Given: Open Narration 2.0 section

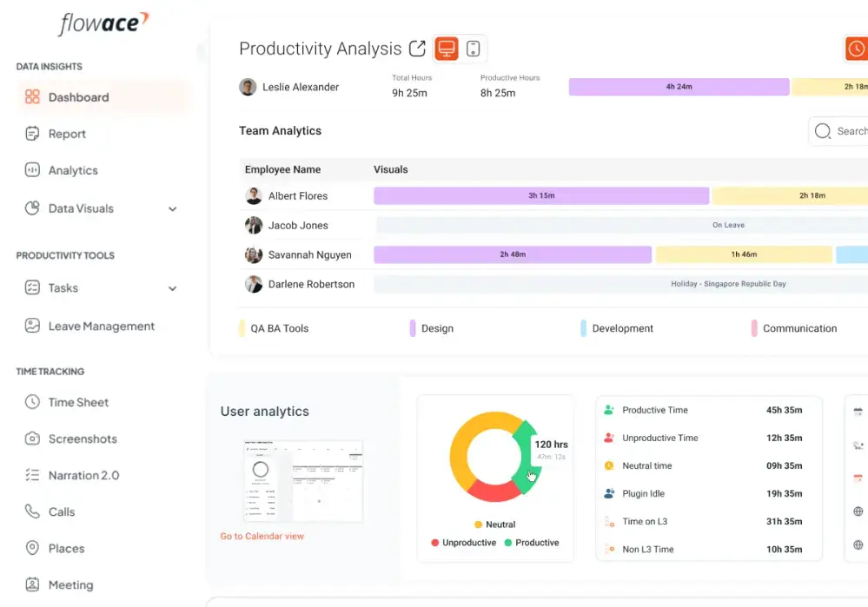Looking at the screenshot, I should 83,475.
